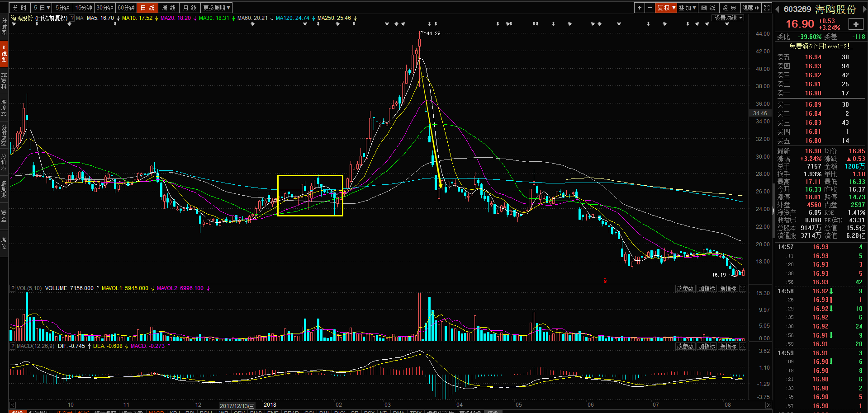The image size is (868, 413).
Task: Switch chart to 30分钟 period
Action: 105,8
